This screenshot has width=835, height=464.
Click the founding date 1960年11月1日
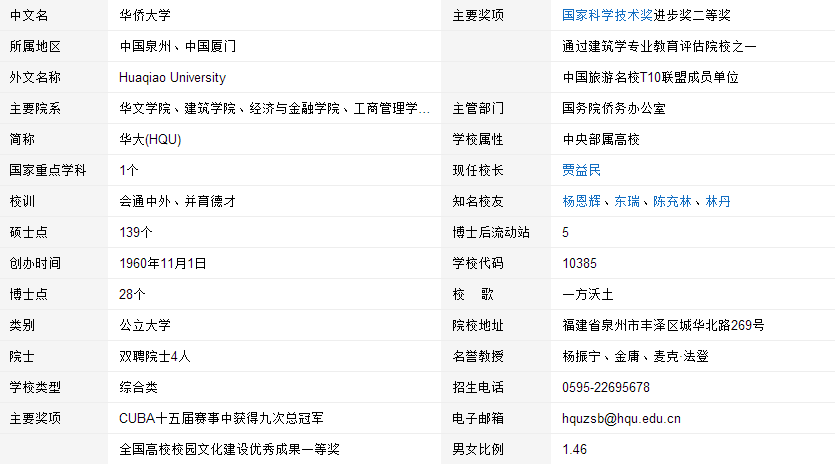[x=163, y=264]
